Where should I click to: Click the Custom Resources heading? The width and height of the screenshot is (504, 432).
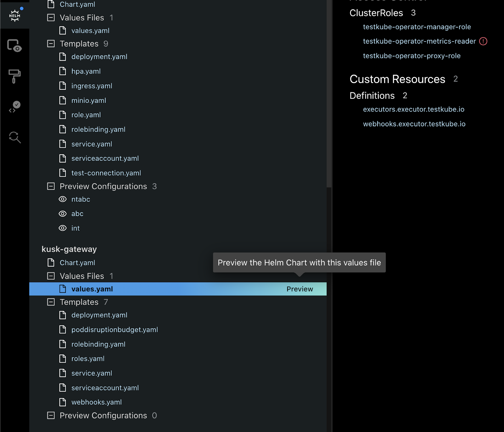397,79
